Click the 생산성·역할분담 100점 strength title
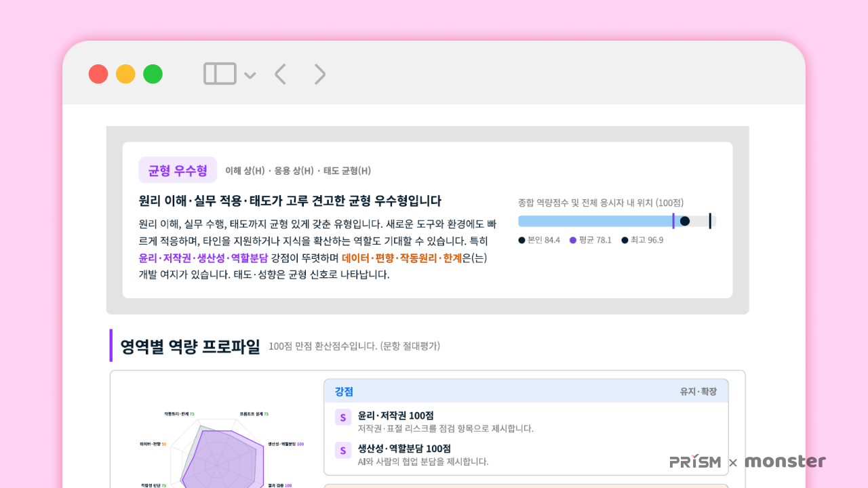 click(405, 449)
